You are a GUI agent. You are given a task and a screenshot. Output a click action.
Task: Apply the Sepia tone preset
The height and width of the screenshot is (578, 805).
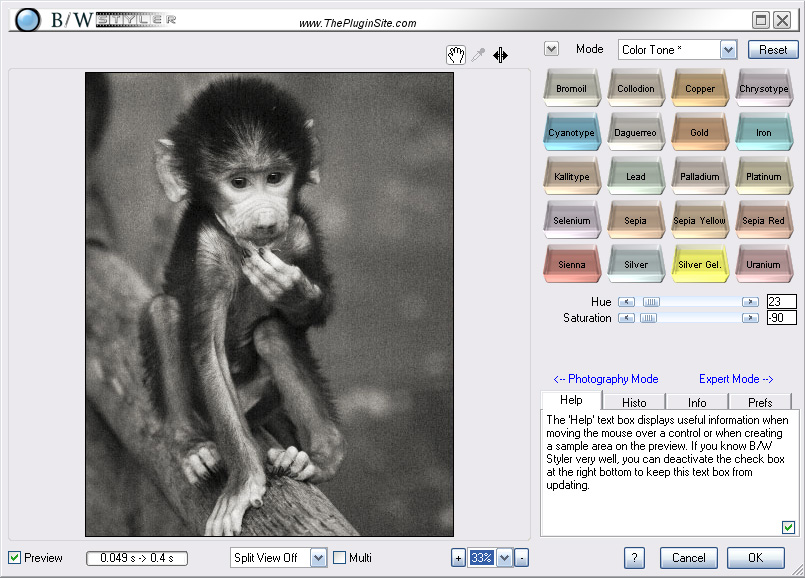636,220
